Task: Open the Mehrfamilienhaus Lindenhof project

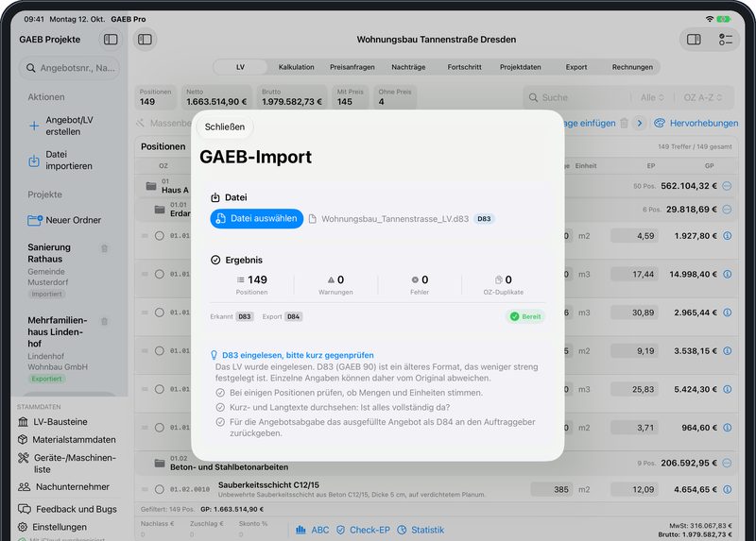Action: pos(68,348)
